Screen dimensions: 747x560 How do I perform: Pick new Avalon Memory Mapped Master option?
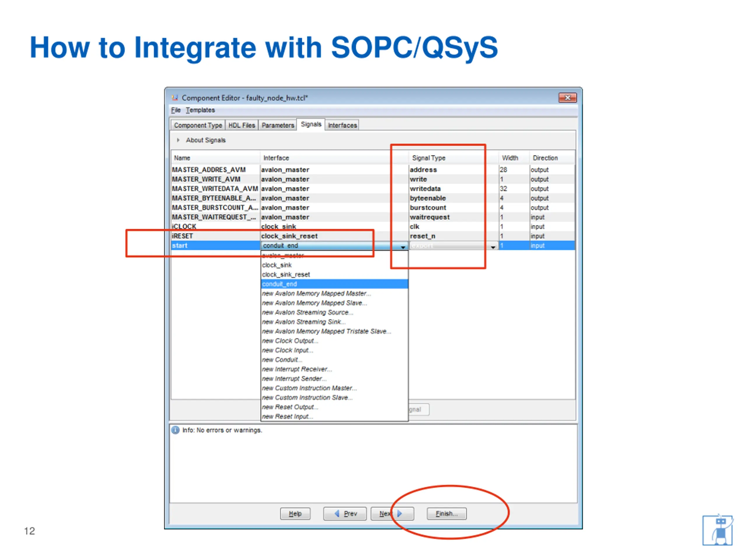[x=334, y=293]
